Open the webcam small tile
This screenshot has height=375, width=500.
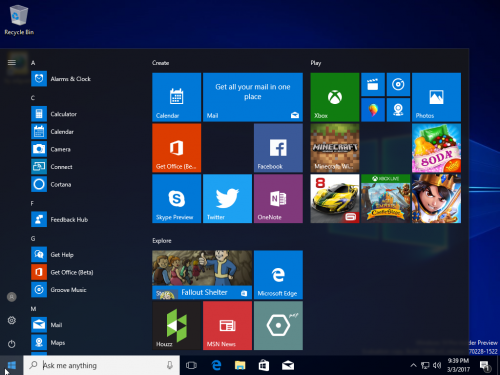pyautogui.click(x=398, y=110)
